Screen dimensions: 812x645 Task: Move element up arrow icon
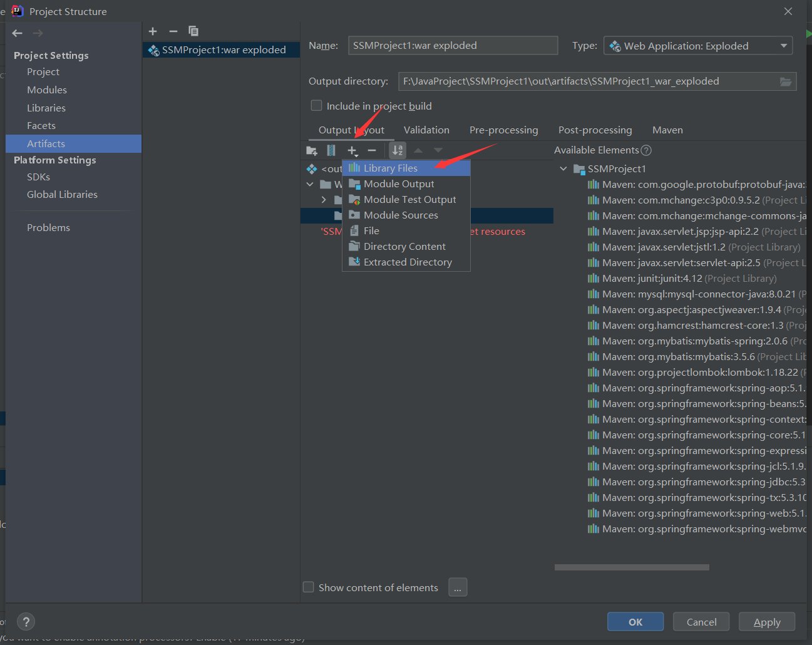[x=418, y=150]
